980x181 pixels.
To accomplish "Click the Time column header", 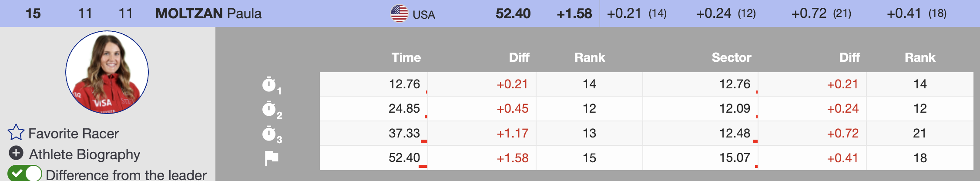I will [x=406, y=57].
